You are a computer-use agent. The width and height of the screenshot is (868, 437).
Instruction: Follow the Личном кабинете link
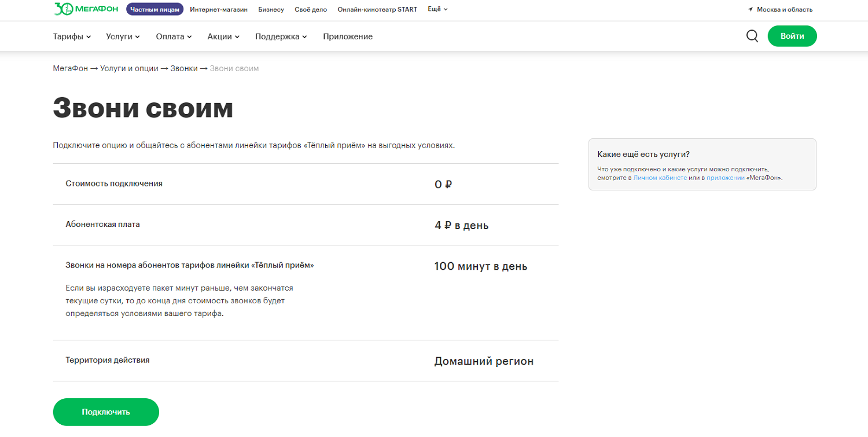point(660,178)
